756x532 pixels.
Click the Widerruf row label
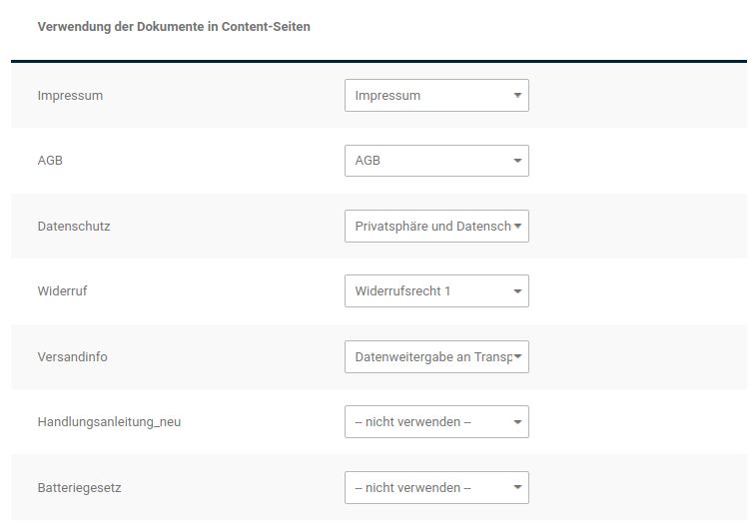pos(64,291)
